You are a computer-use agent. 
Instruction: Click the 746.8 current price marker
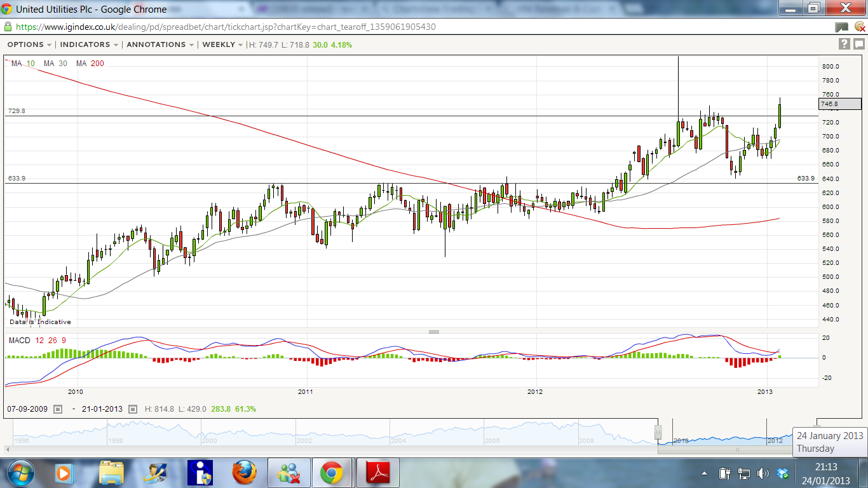coord(839,104)
